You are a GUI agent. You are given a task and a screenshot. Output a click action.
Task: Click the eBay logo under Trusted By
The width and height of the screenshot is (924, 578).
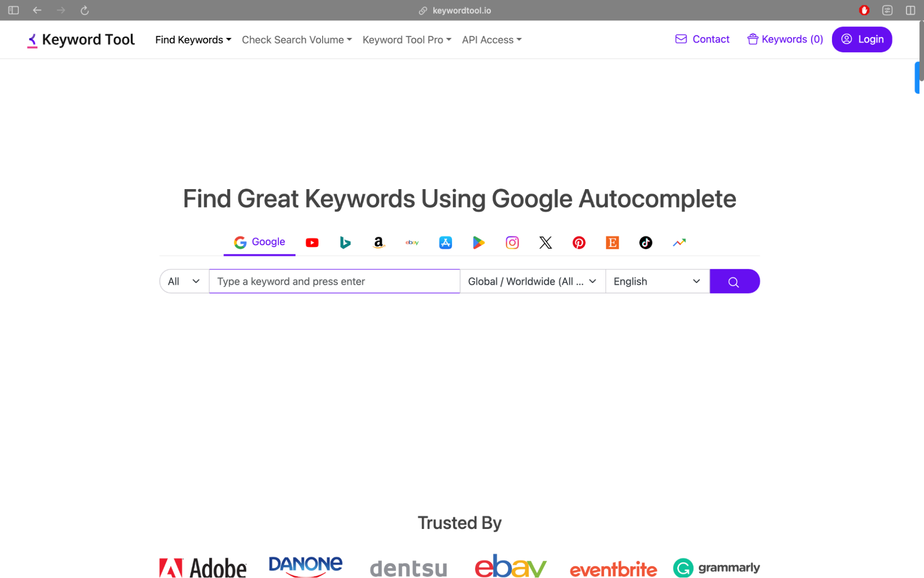(511, 566)
